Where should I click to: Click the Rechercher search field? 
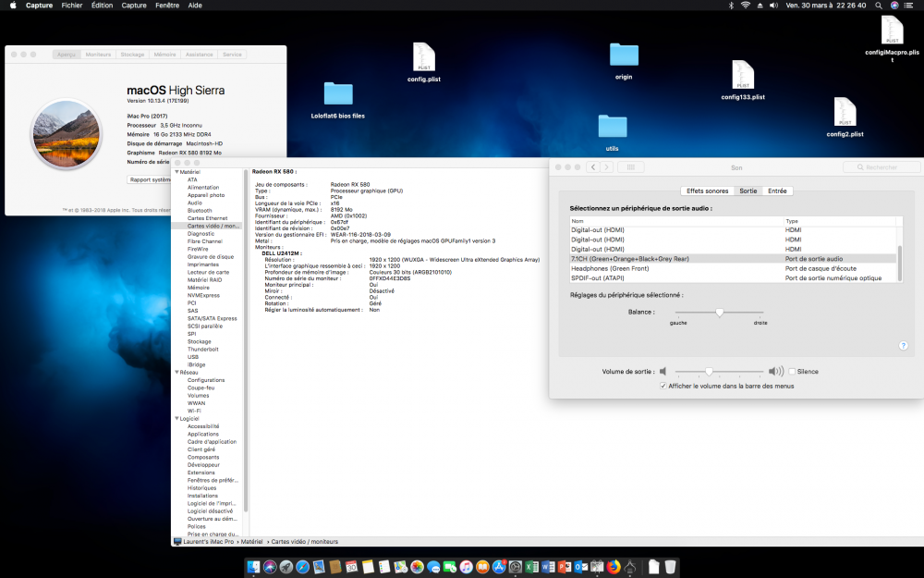[881, 167]
